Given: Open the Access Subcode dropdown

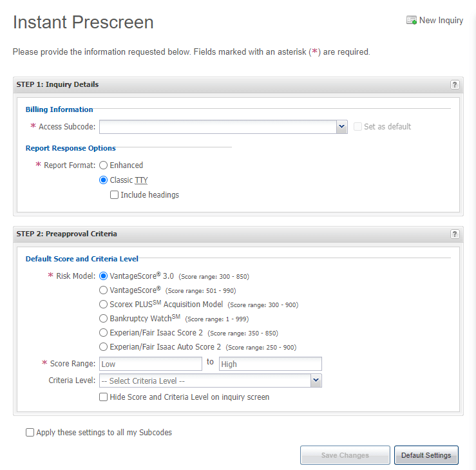Looking at the screenshot, I should [342, 127].
